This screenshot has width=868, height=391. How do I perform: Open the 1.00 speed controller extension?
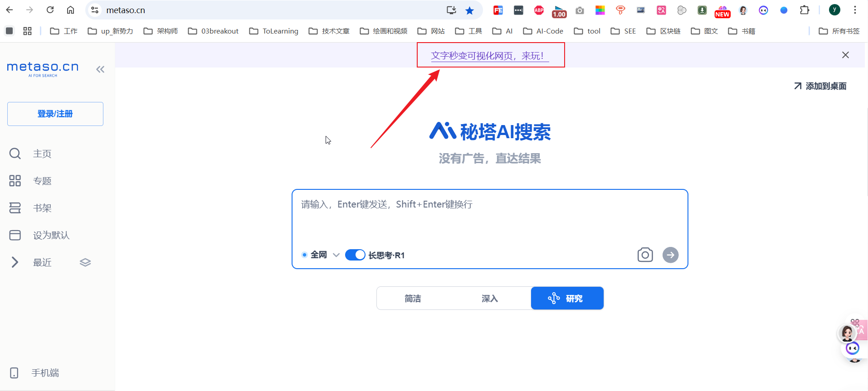[559, 11]
